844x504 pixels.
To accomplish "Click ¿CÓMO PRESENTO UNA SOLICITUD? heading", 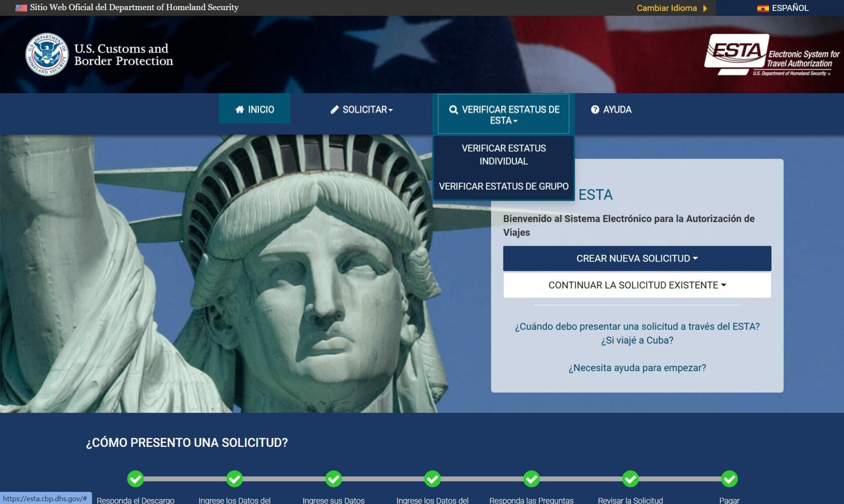I will [x=187, y=442].
